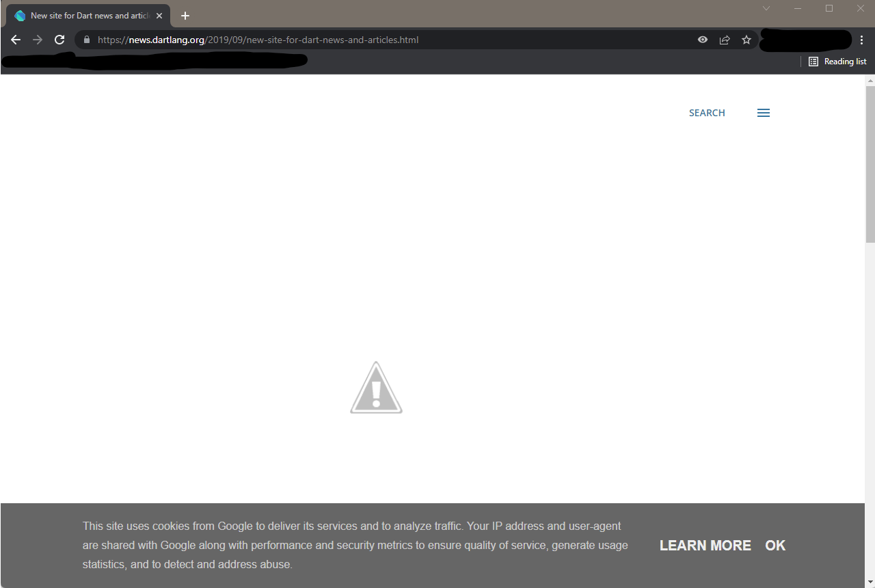This screenshot has width=875, height=588.
Task: Open the site's hamburger navigation menu
Action: tap(763, 113)
